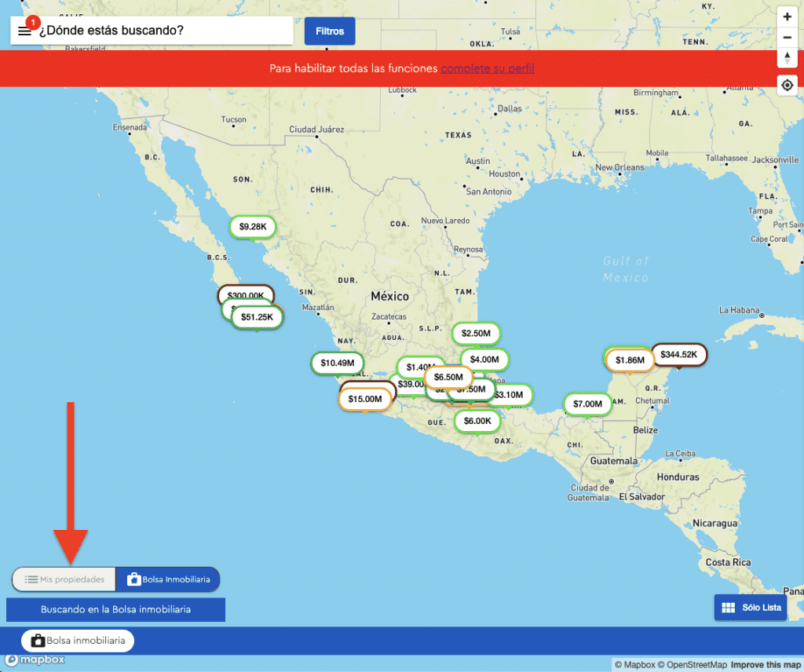Open the OpenStreetMap attribution link
The width and height of the screenshot is (804, 672).
(693, 665)
